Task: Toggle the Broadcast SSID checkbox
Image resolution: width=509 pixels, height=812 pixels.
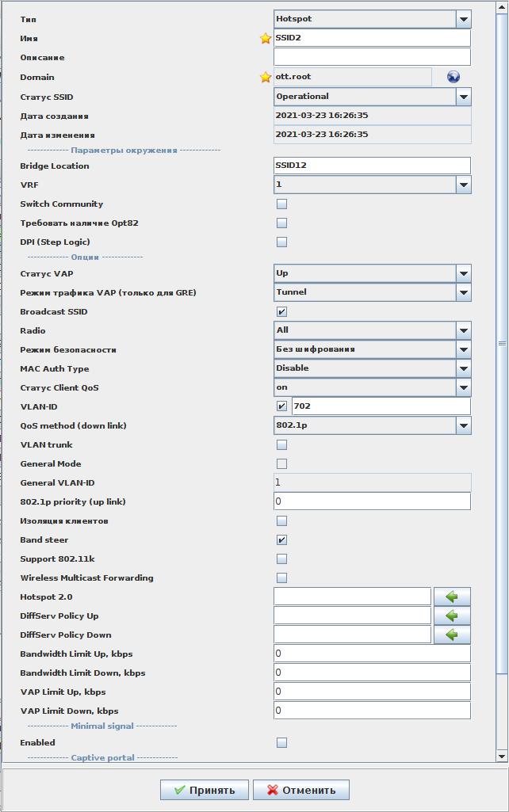Action: pos(281,312)
